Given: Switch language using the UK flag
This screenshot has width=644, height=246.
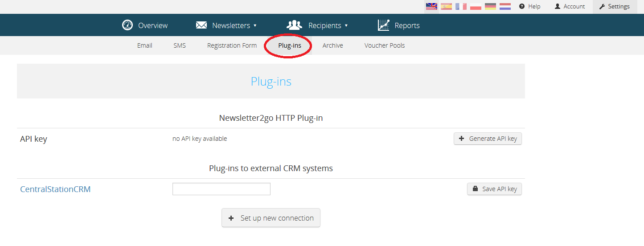Looking at the screenshot, I should pos(431,6).
